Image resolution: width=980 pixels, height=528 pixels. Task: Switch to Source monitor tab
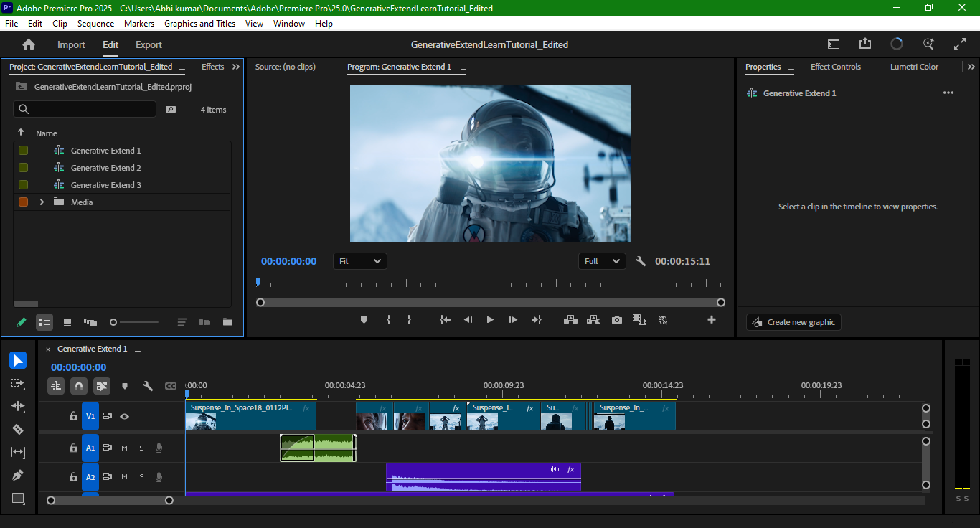286,67
